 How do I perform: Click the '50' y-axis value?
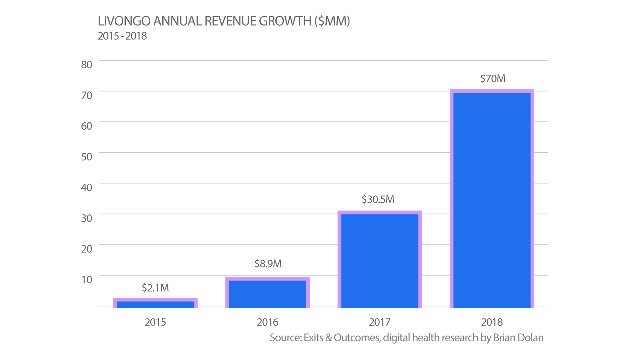tap(87, 157)
